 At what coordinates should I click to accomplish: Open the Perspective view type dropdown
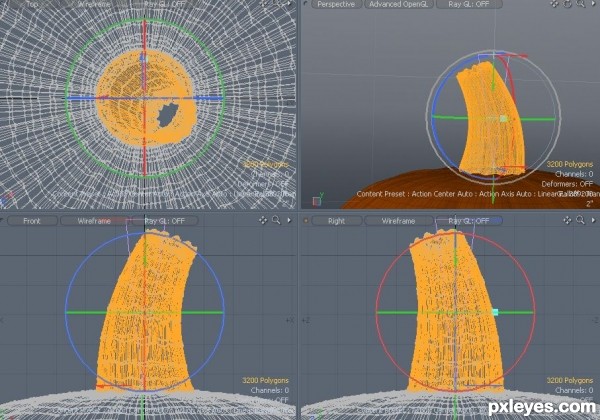coord(336,4)
